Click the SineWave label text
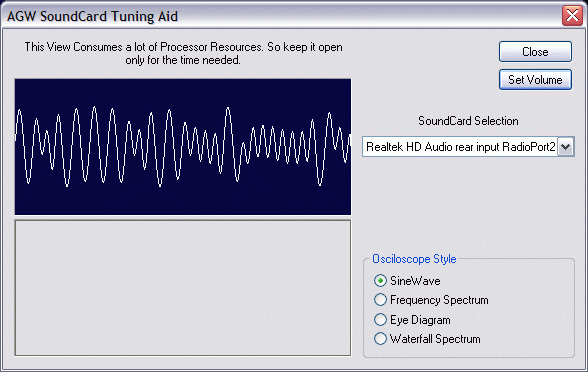588x372 pixels. (x=415, y=281)
